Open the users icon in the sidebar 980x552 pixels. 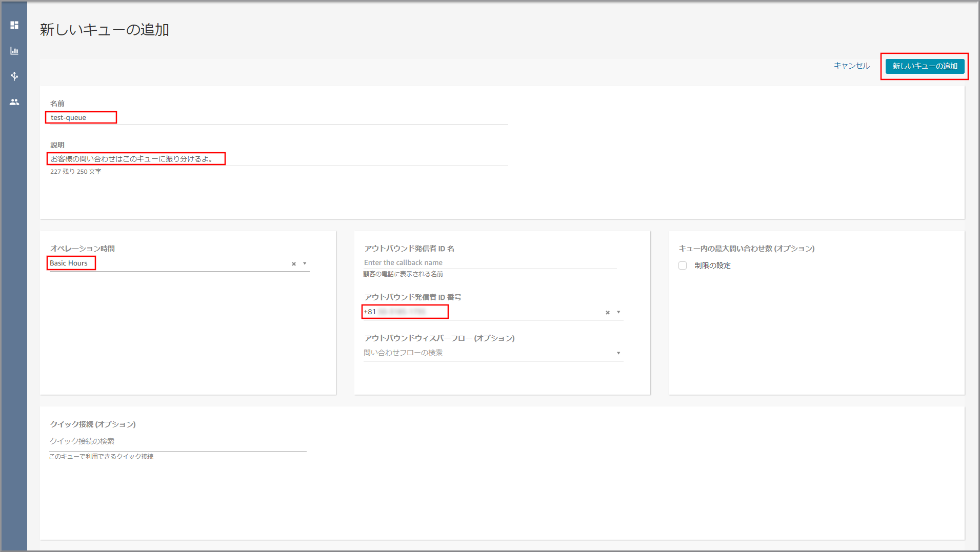click(x=14, y=102)
